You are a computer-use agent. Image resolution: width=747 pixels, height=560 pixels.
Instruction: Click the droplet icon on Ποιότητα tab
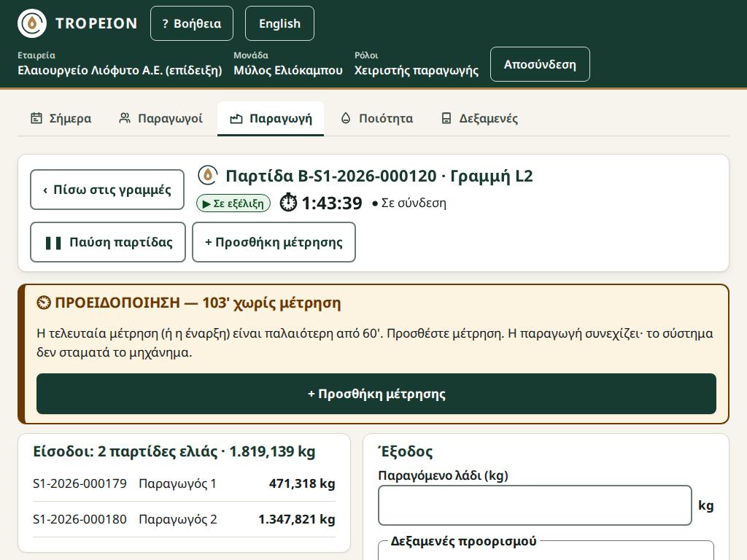click(x=346, y=118)
